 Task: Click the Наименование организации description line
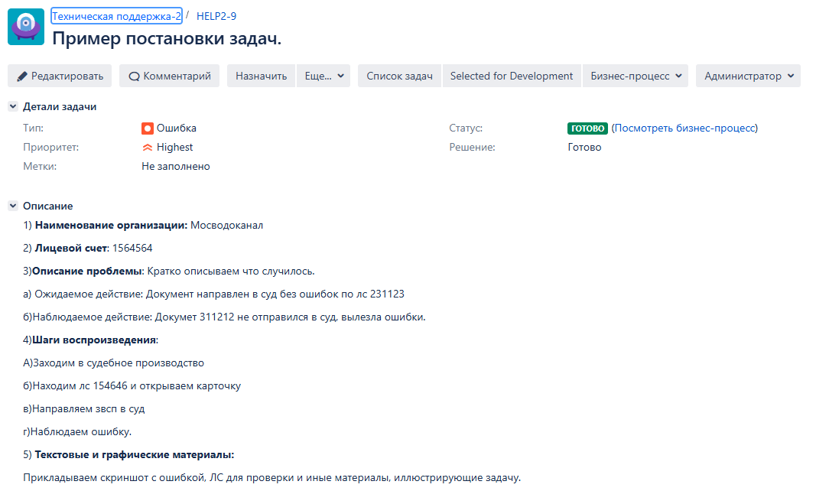(144, 226)
